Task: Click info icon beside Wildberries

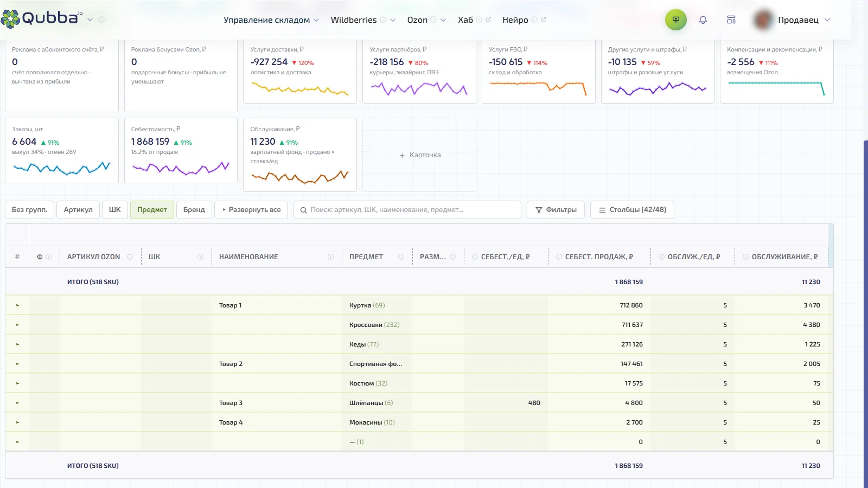Action: [x=383, y=20]
